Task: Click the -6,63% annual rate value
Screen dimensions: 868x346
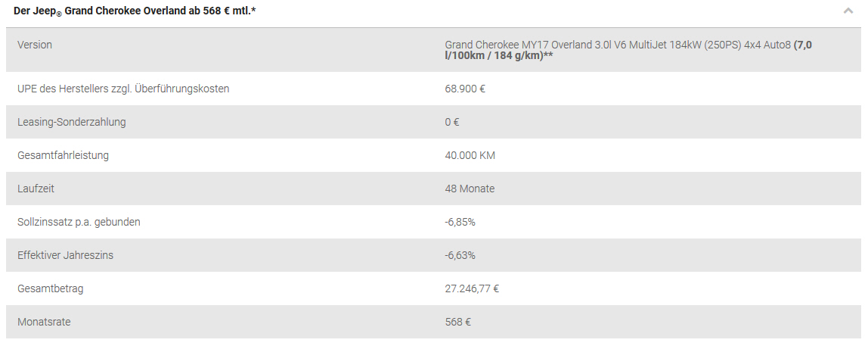Action: click(460, 255)
